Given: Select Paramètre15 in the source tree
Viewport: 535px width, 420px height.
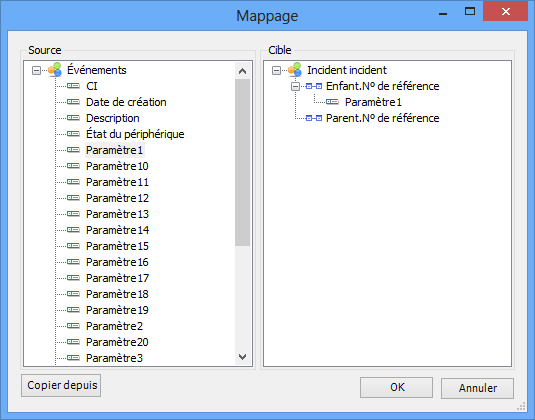Looking at the screenshot, I should pyautogui.click(x=117, y=246).
